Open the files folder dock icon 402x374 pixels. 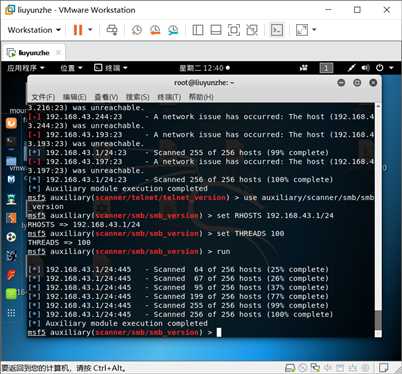(x=11, y=161)
